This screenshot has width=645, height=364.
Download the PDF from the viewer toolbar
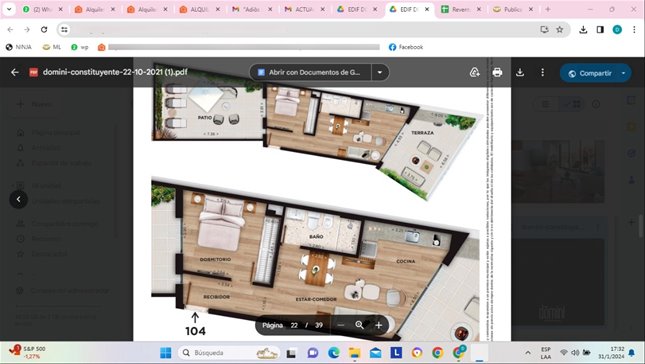(x=520, y=72)
